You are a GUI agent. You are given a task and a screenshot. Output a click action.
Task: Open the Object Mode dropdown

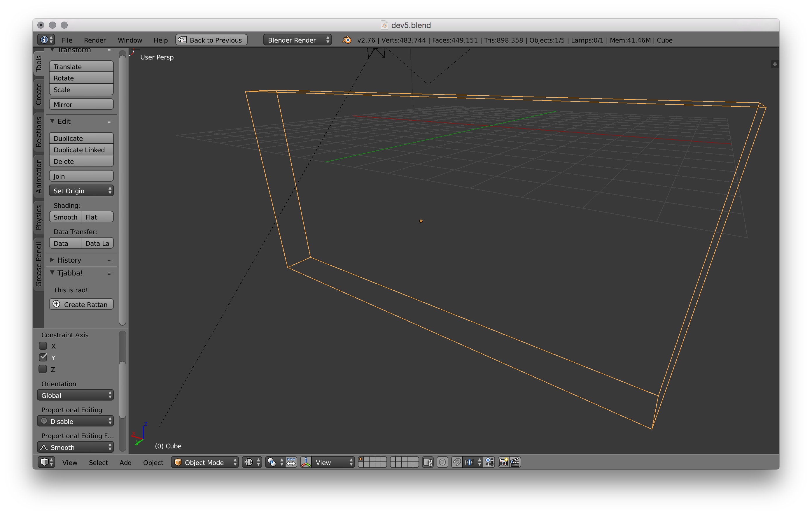click(x=205, y=462)
